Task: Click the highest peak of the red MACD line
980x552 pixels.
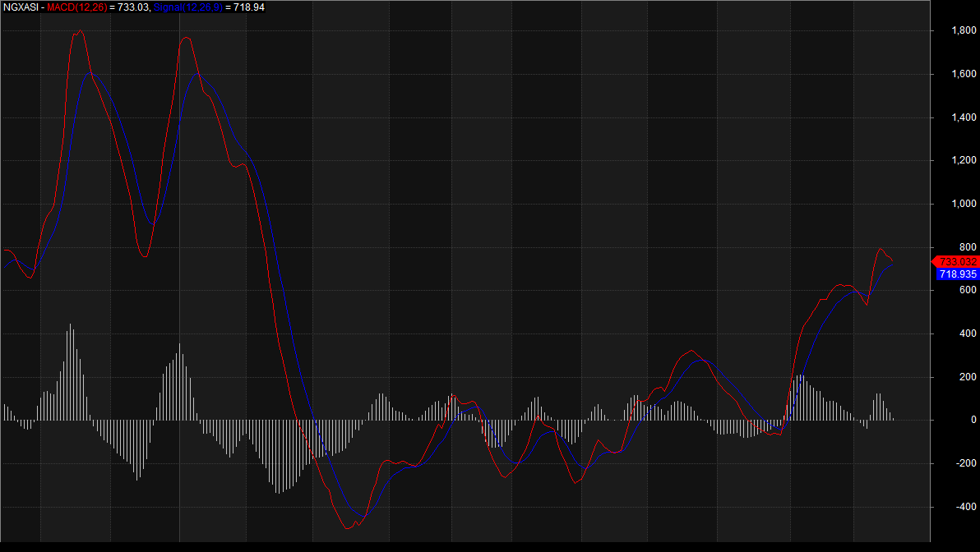Action: [x=80, y=31]
